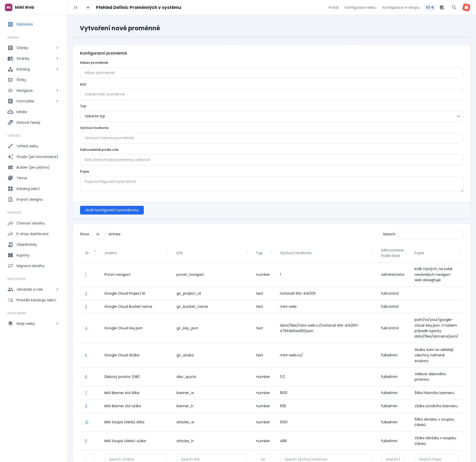Open Portál in top menu
The height and width of the screenshot is (462, 476).
[334, 7]
